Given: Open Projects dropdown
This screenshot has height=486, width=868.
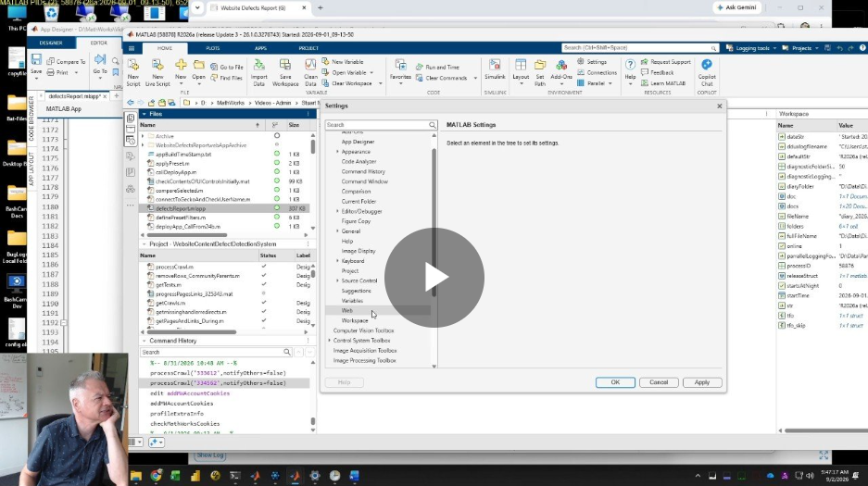Looking at the screenshot, I should (799, 48).
